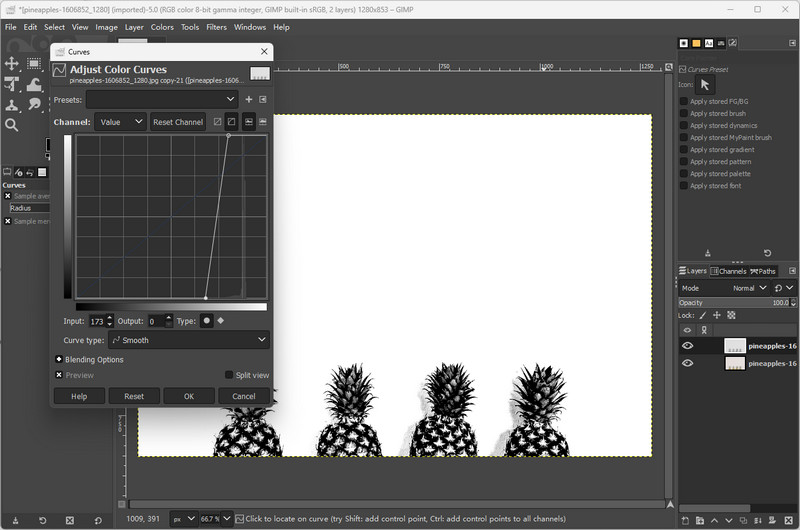Open the zoom percentage dropdown
Screen dimensions: 800x530
tap(227, 519)
